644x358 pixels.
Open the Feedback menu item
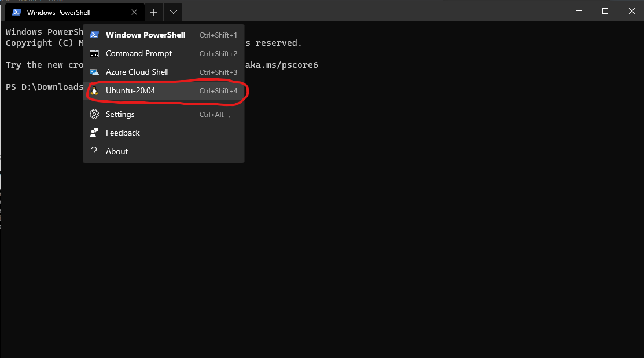(123, 133)
